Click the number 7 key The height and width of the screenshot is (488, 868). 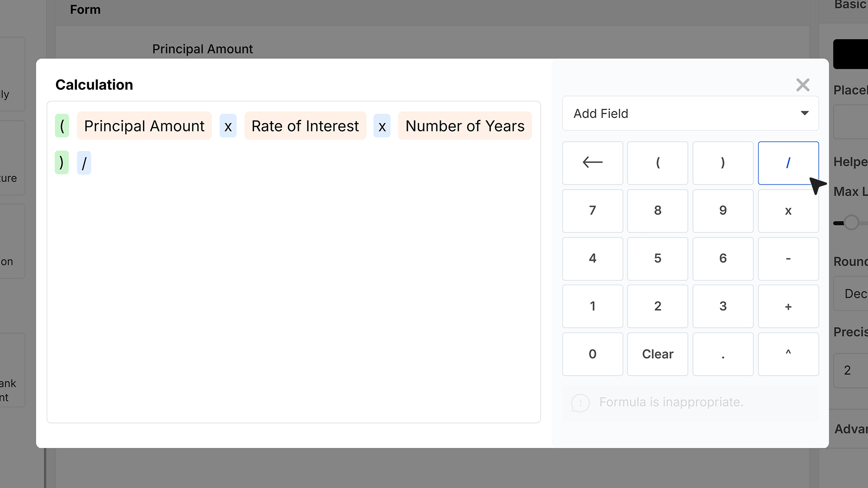click(x=592, y=211)
